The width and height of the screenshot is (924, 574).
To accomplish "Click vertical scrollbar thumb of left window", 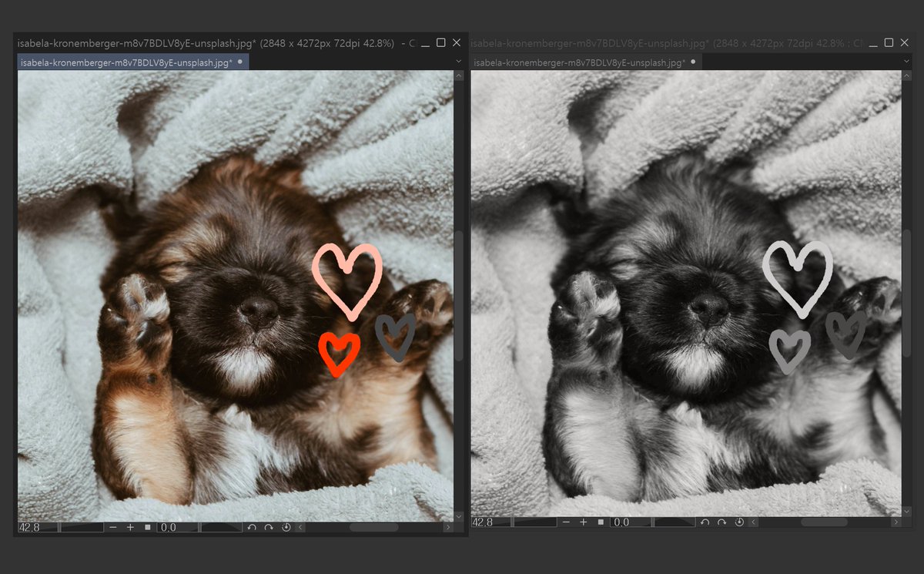I will (x=459, y=294).
